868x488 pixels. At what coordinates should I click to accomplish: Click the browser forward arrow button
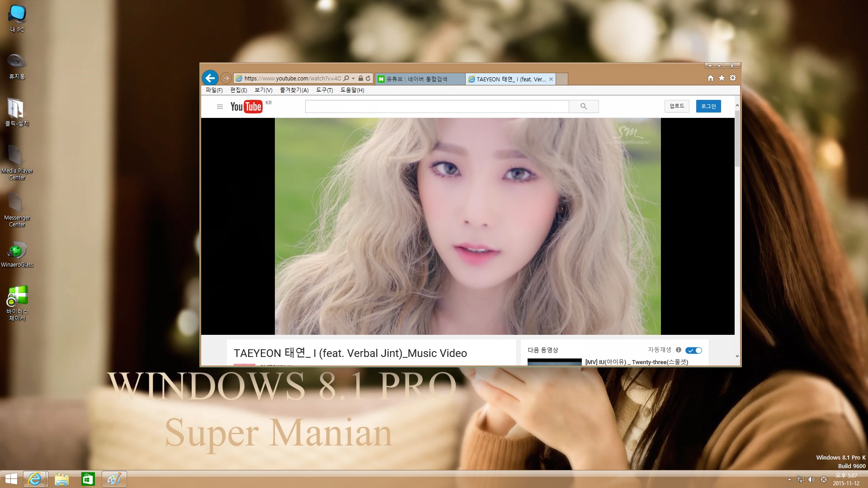coord(226,79)
